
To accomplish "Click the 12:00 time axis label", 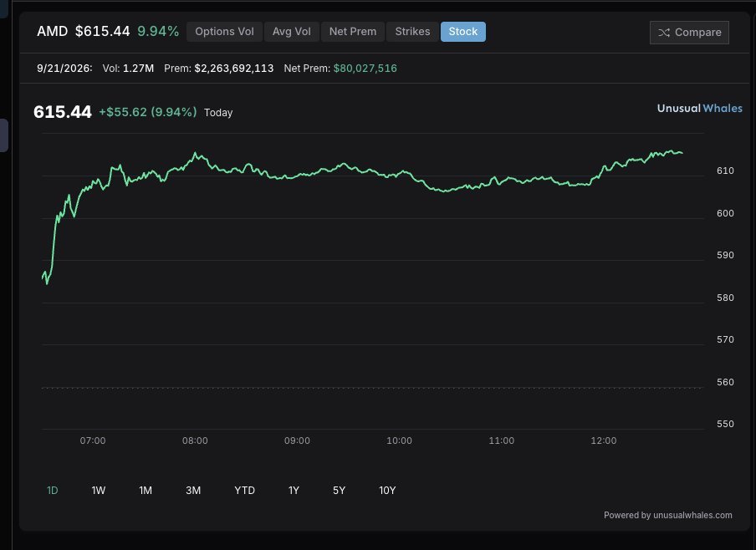I will [x=604, y=441].
